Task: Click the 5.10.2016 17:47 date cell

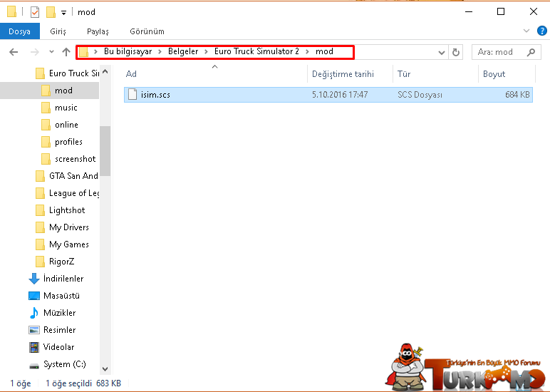Action: point(340,94)
